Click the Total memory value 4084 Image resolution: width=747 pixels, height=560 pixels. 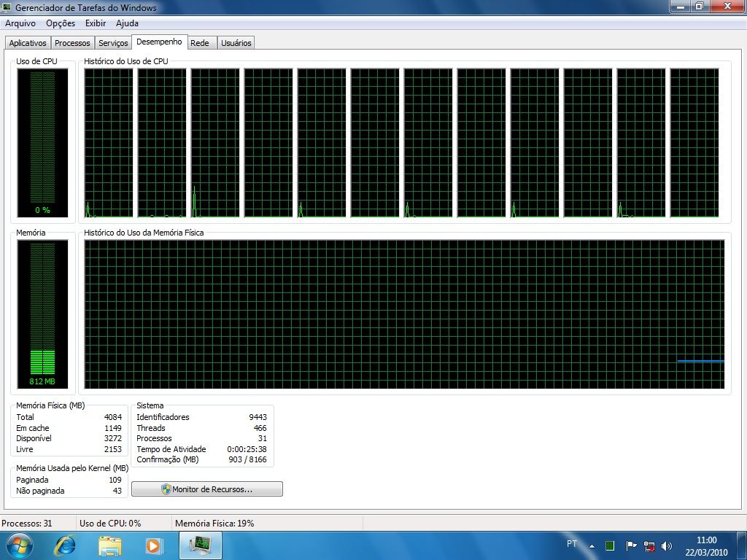[113, 417]
